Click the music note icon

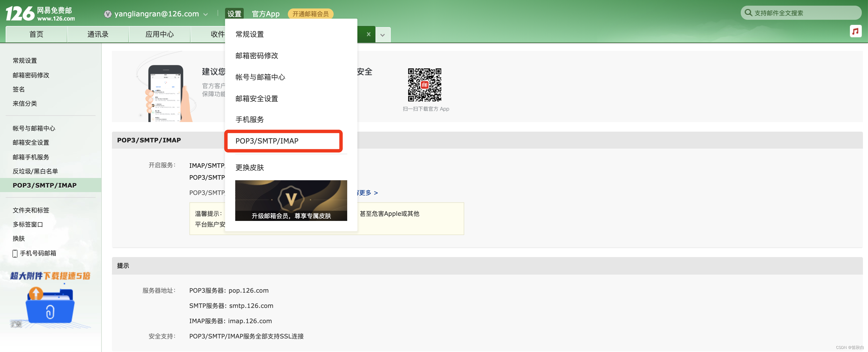pos(855,31)
